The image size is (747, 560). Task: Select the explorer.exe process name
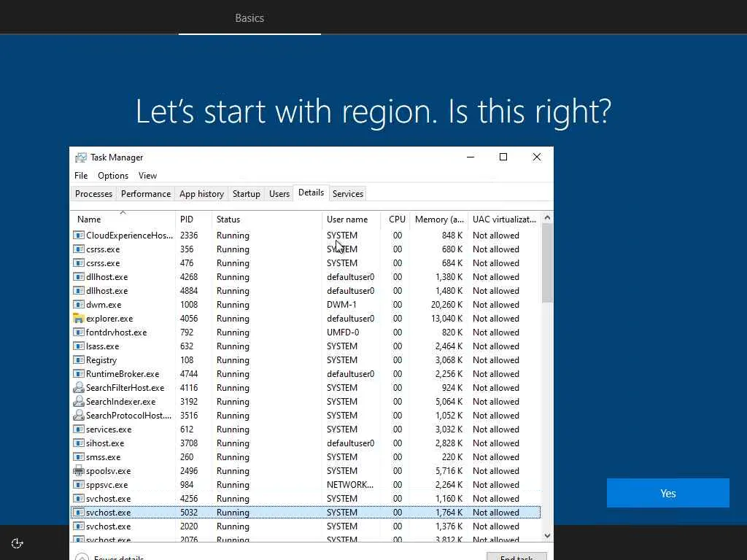pos(109,319)
